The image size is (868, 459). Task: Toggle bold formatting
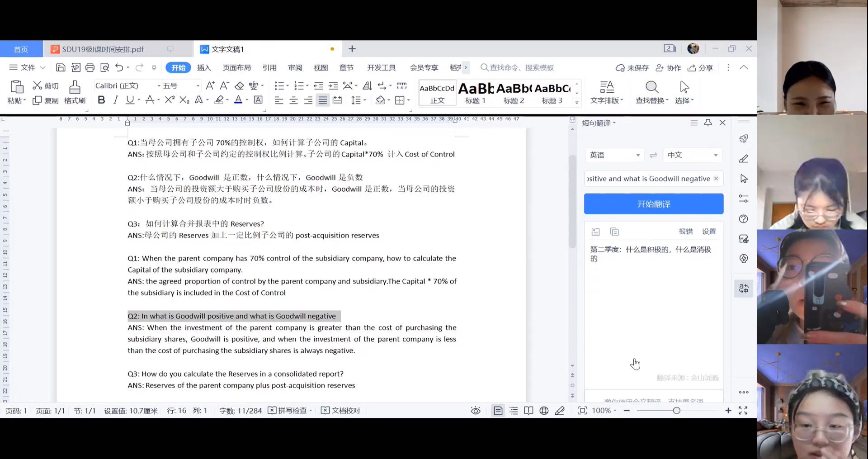pyautogui.click(x=101, y=100)
